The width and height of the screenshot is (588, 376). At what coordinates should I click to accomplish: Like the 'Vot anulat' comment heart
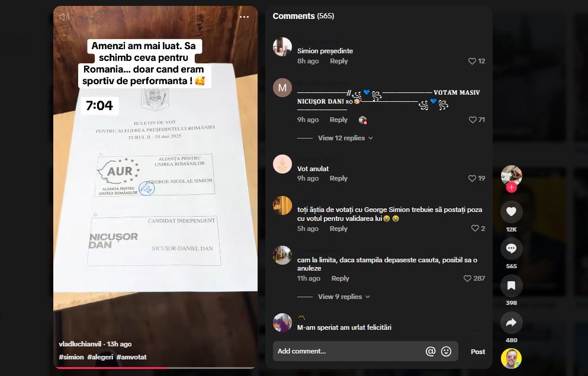pos(472,178)
